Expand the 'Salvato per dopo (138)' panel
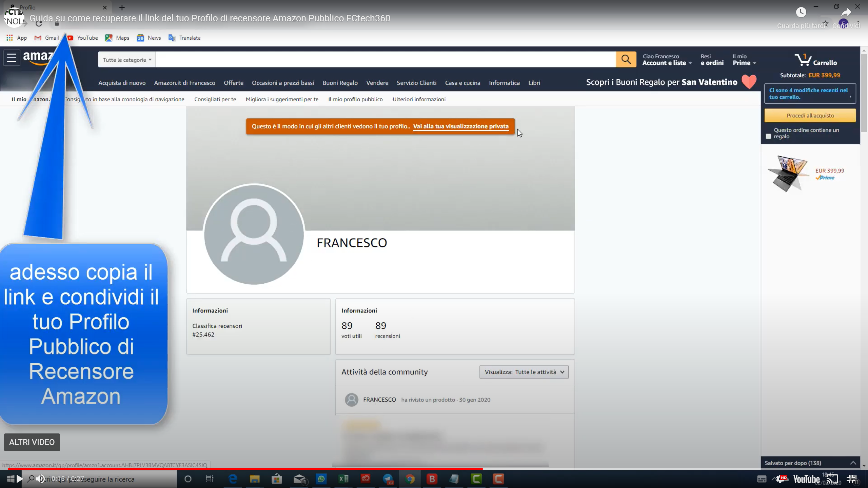Screen dimensions: 868x488 (810, 463)
